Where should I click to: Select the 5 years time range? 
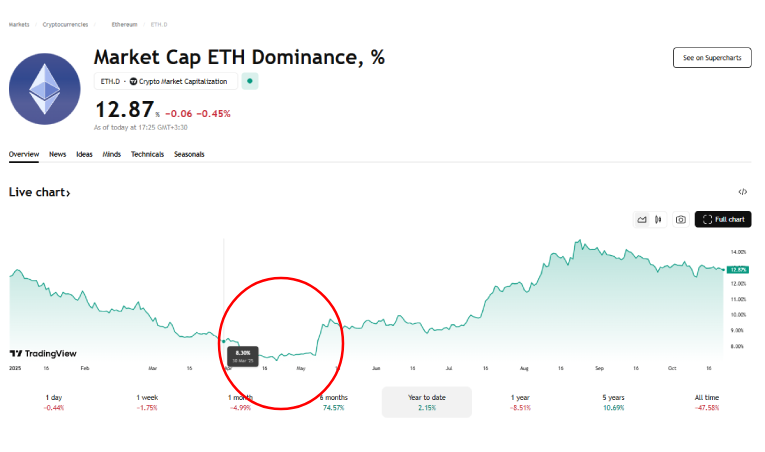[612, 402]
